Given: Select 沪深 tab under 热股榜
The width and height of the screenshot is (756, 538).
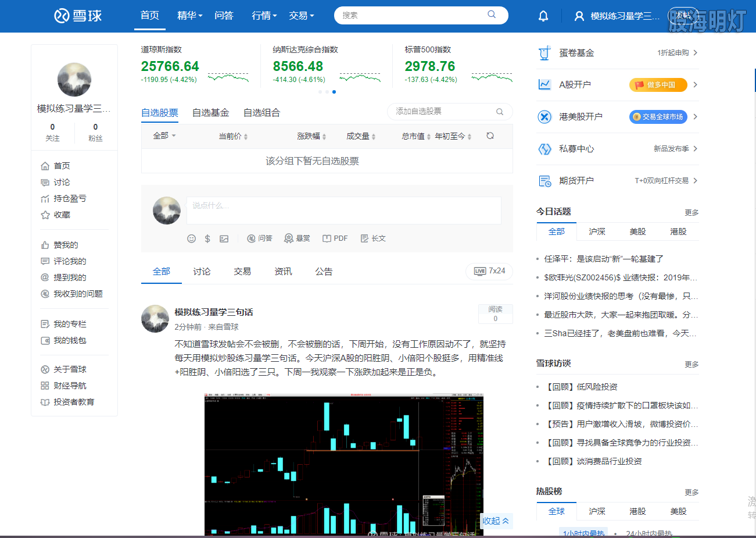Looking at the screenshot, I should (597, 511).
